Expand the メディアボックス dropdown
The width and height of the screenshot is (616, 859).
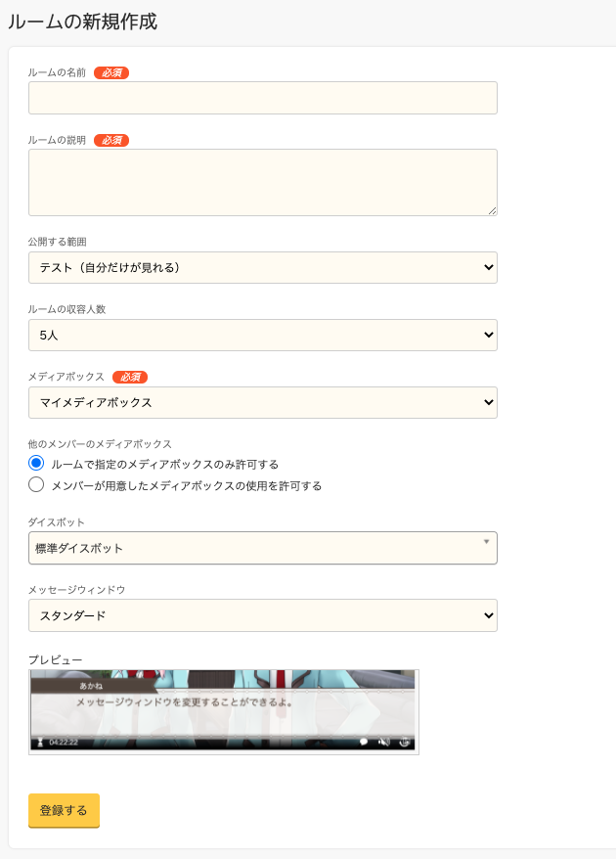point(262,402)
